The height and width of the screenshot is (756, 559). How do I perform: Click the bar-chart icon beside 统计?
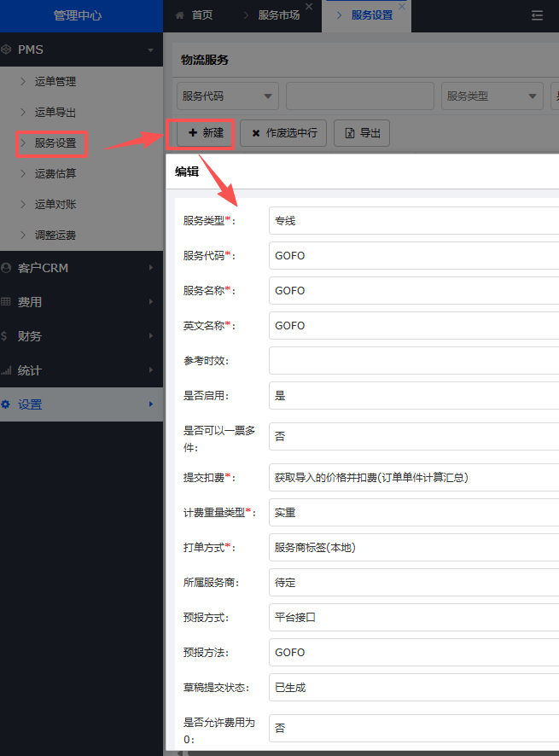point(7,370)
